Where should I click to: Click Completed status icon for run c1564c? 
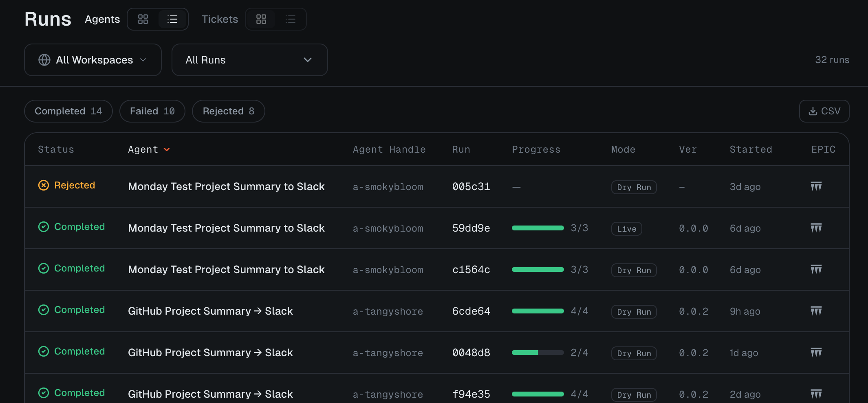click(x=44, y=268)
